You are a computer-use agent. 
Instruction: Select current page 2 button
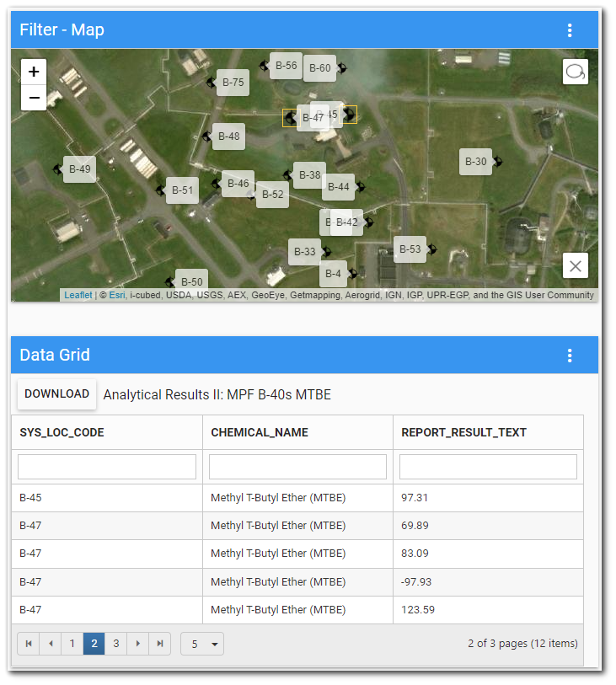point(94,644)
